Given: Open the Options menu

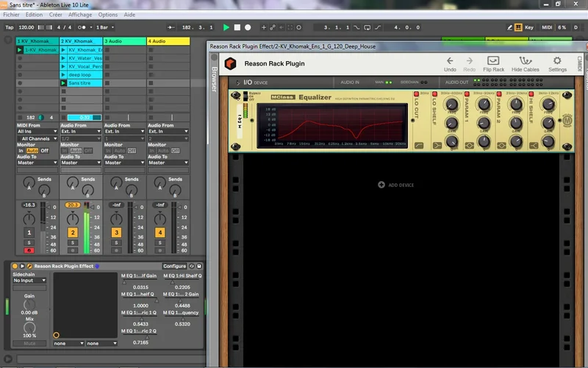Looking at the screenshot, I should (107, 15).
